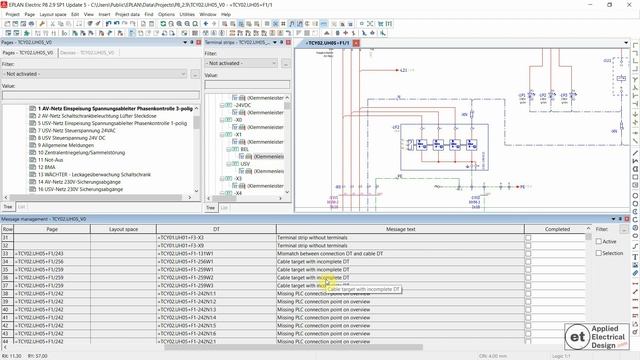This screenshot has width=640, height=360.
Task: Collapse the -X1 terminal strip node
Action: point(222,135)
